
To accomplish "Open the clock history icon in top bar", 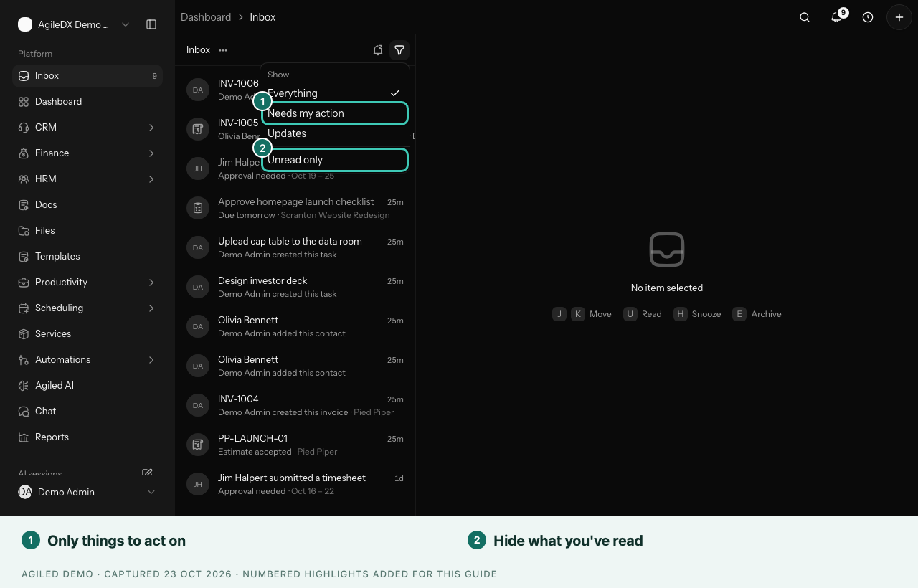I will point(868,17).
